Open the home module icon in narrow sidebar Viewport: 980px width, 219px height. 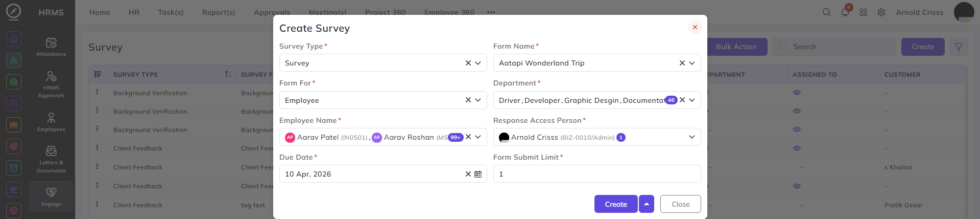pyautogui.click(x=14, y=39)
